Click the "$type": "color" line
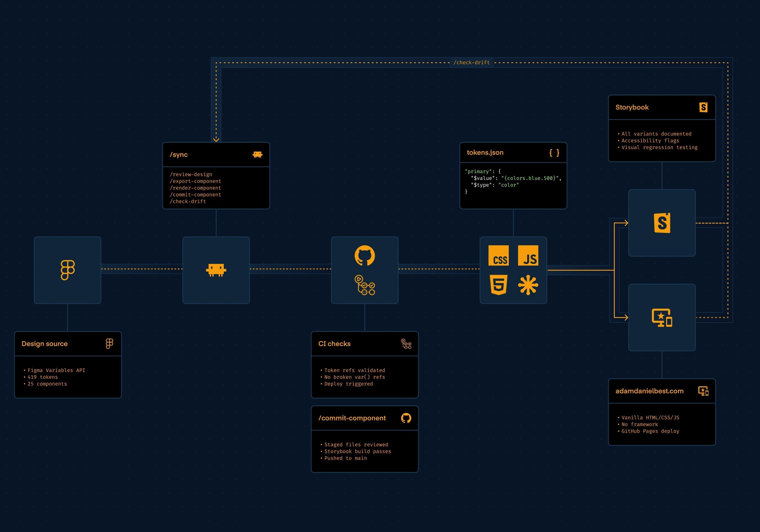 [495, 185]
